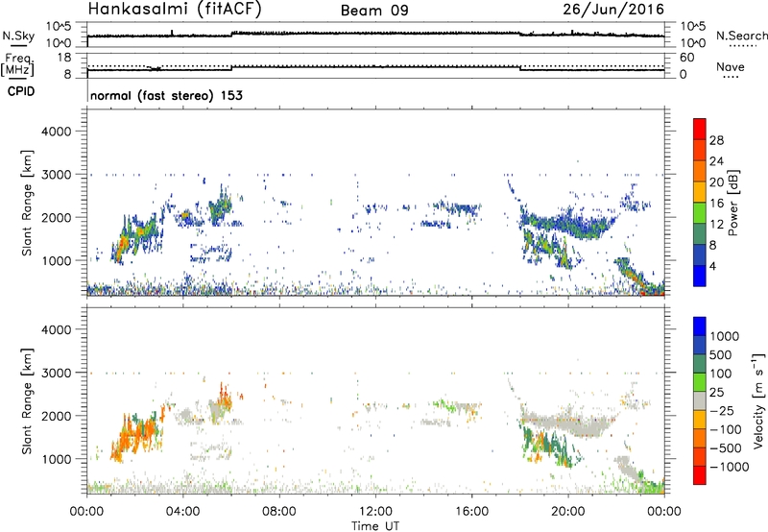This screenshot has width=768, height=532.
Task: Click the 10^5 tick beside N.Search
Action: coord(693,27)
